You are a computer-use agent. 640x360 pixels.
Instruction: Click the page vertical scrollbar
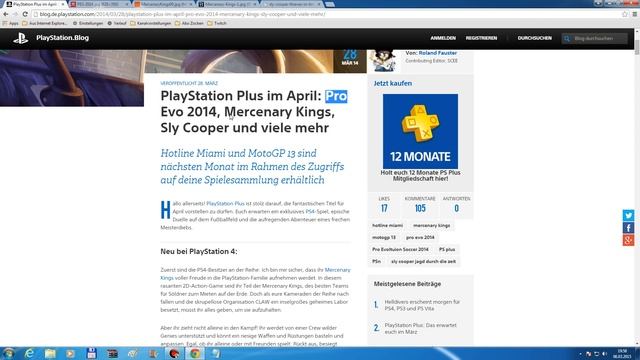pos(637,188)
